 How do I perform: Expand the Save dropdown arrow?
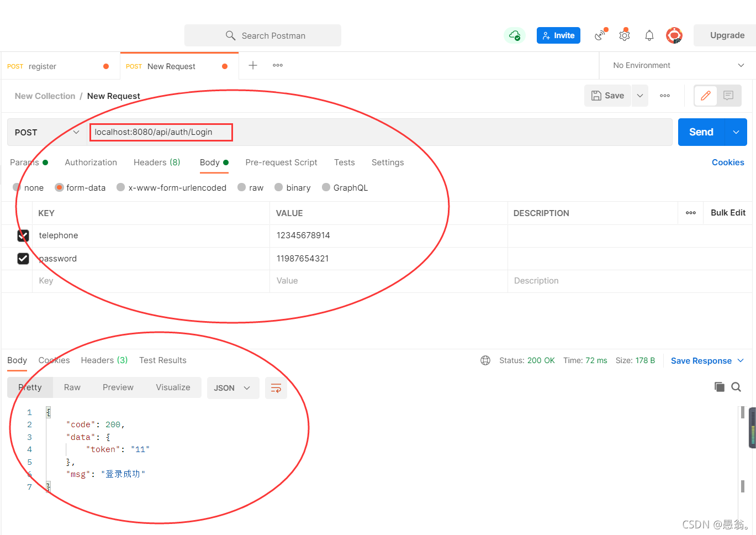(x=640, y=96)
